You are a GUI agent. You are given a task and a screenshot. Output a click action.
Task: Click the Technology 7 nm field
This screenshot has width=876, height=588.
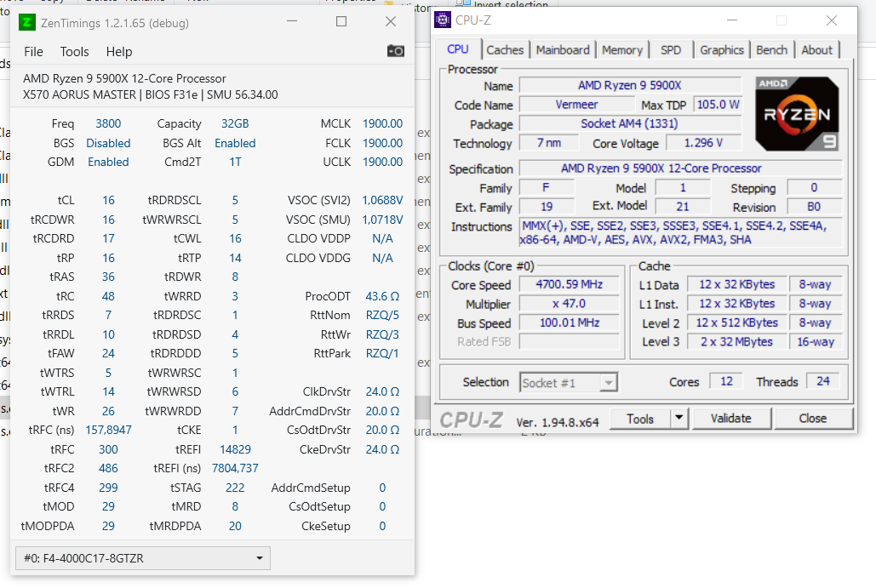tap(548, 143)
